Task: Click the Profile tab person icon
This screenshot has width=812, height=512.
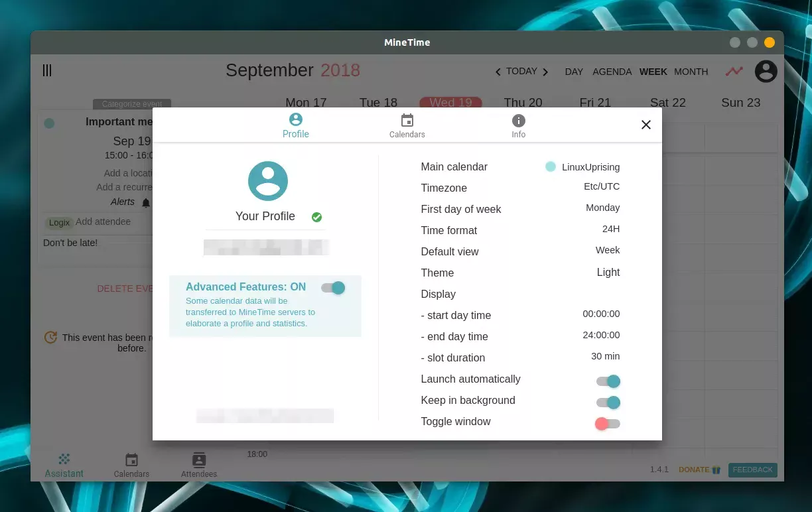Action: (296, 119)
